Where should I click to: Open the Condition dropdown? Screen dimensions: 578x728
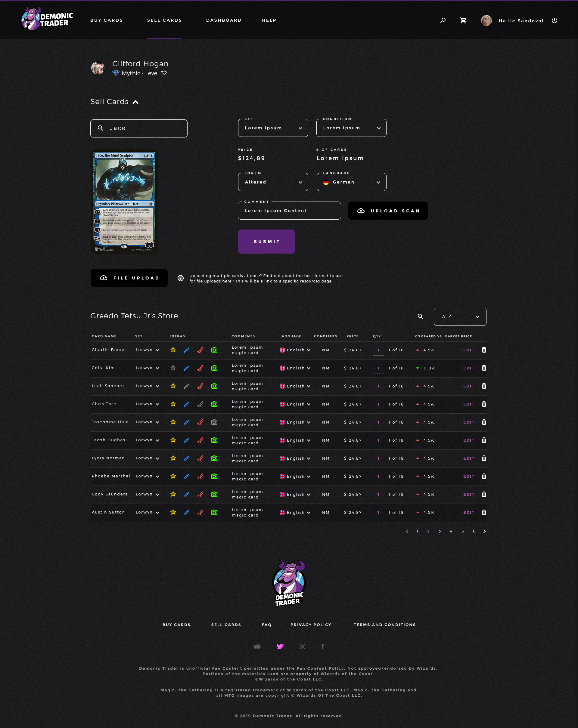351,128
